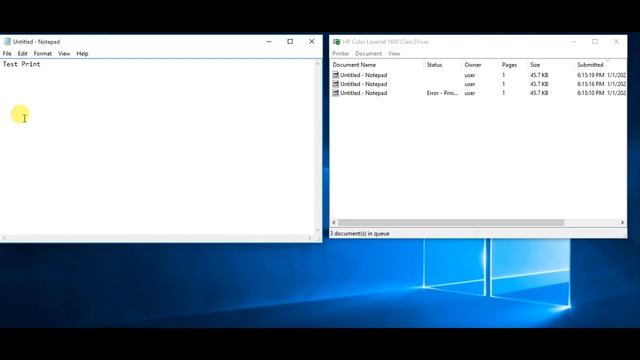This screenshot has width=640, height=360.
Task: Sort queue by Size column header
Action: (535, 65)
